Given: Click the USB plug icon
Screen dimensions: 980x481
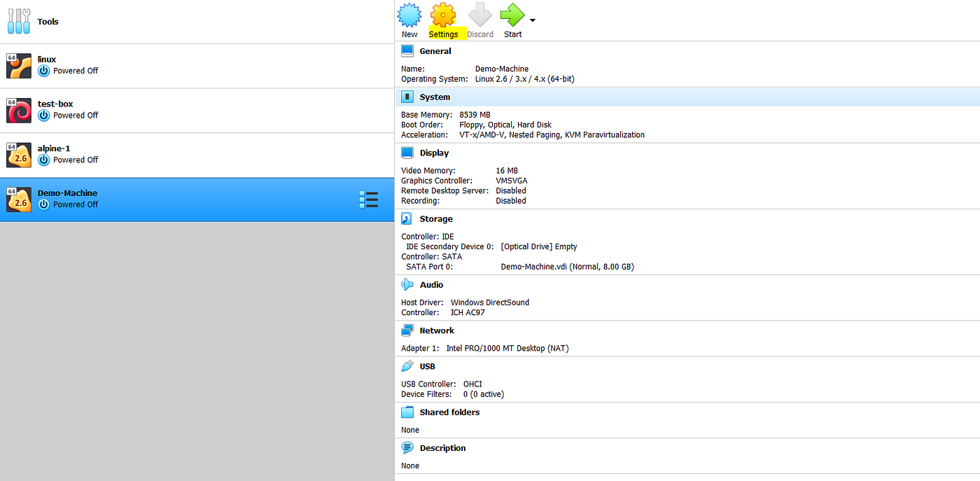Looking at the screenshot, I should click(407, 366).
